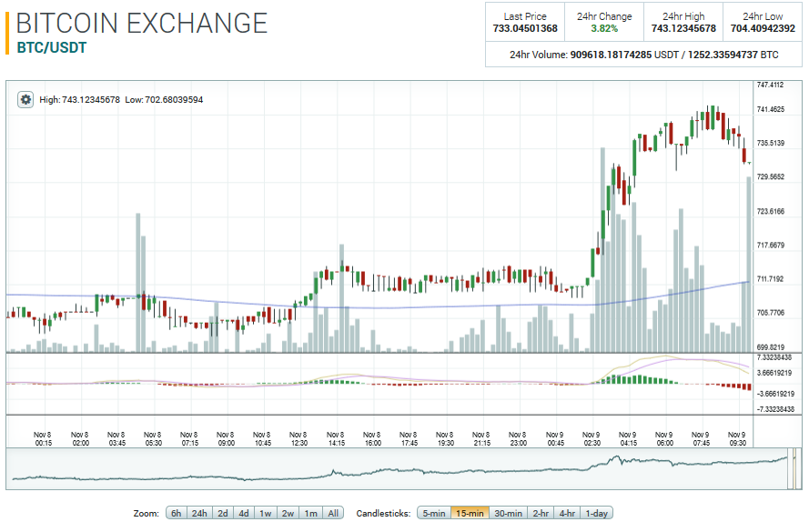Set zoom range to 24h
809x532 pixels.
pos(199,514)
